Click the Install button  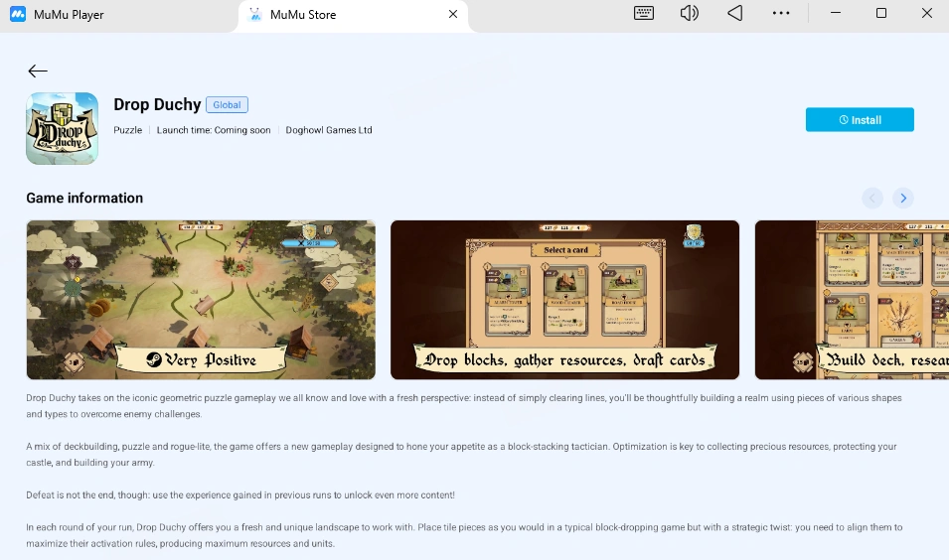coord(860,120)
